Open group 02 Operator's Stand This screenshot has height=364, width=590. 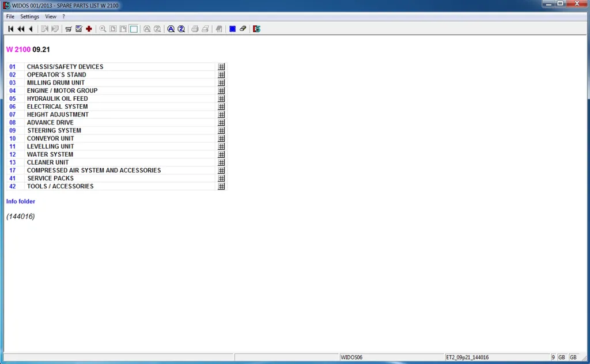click(13, 75)
